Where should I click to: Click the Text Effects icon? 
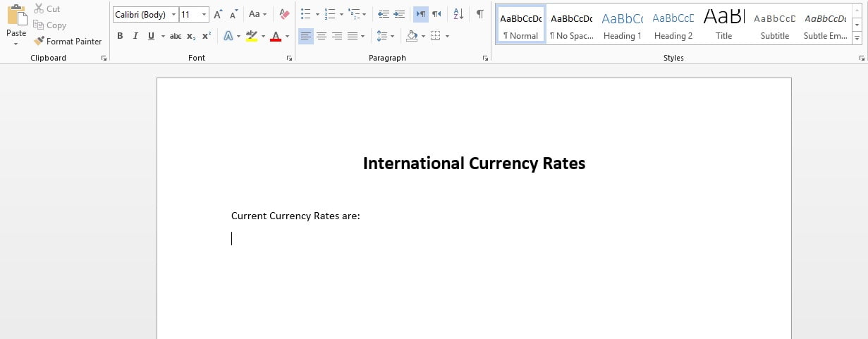[228, 36]
